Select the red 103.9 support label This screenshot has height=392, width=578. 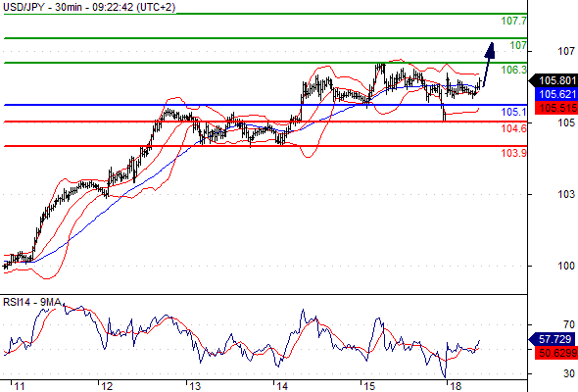[x=514, y=153]
